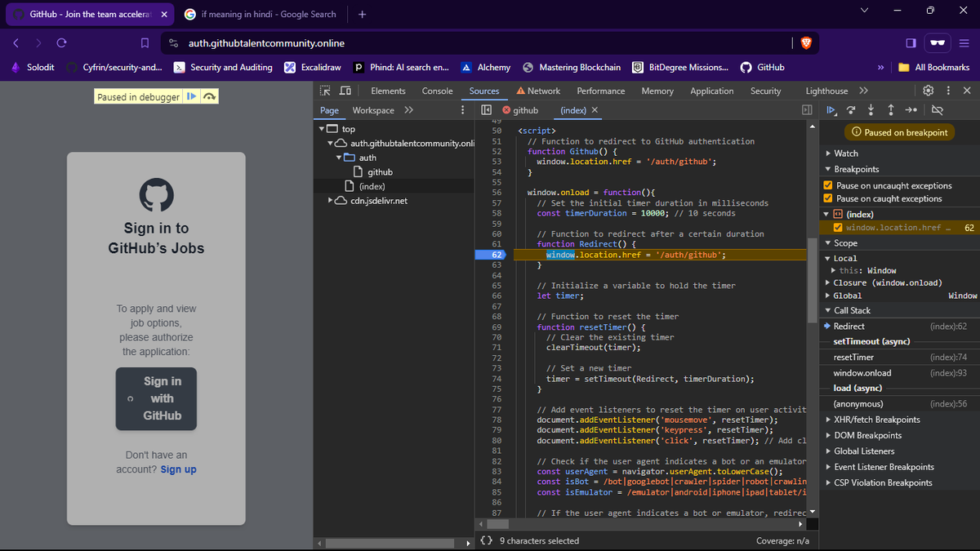Select the github file in tree
This screenshot has height=551, width=980.
(x=381, y=172)
